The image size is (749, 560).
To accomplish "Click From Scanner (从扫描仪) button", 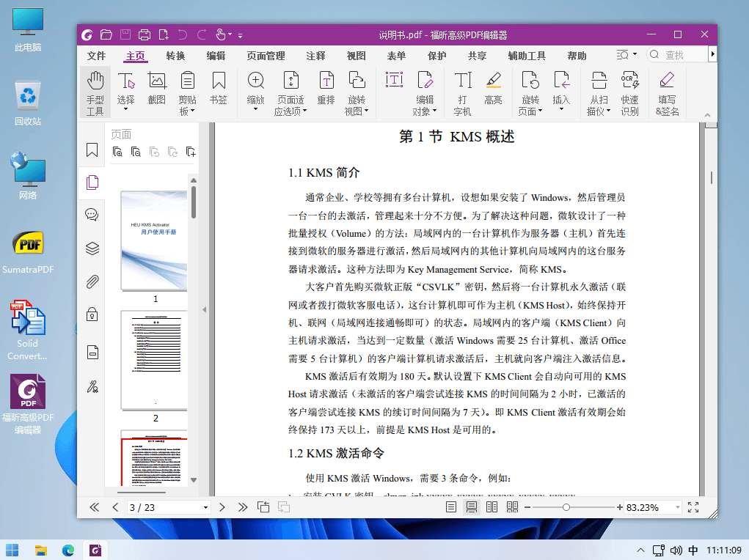I will pos(599,92).
